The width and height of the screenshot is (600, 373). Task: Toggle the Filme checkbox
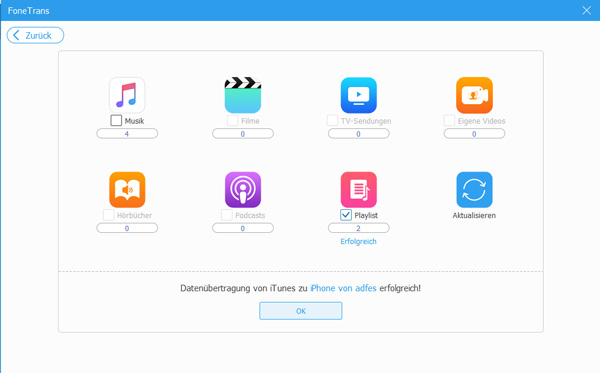[232, 121]
